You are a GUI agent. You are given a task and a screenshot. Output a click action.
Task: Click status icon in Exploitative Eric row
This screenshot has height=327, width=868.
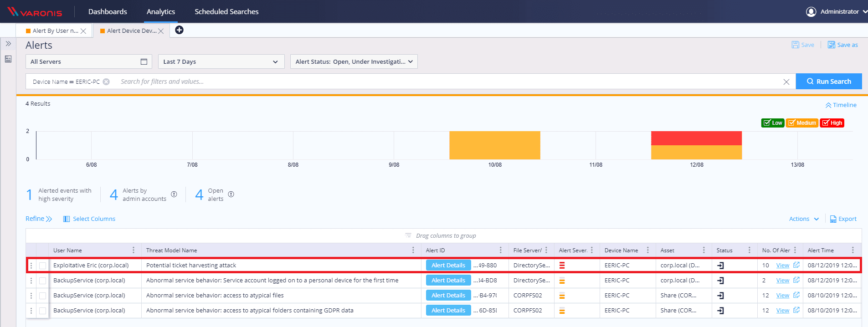(720, 266)
